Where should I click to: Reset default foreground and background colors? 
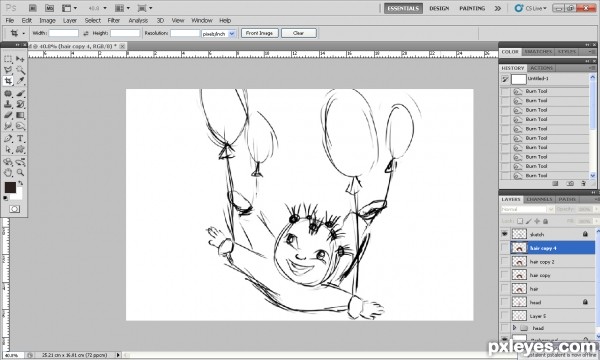click(5, 198)
